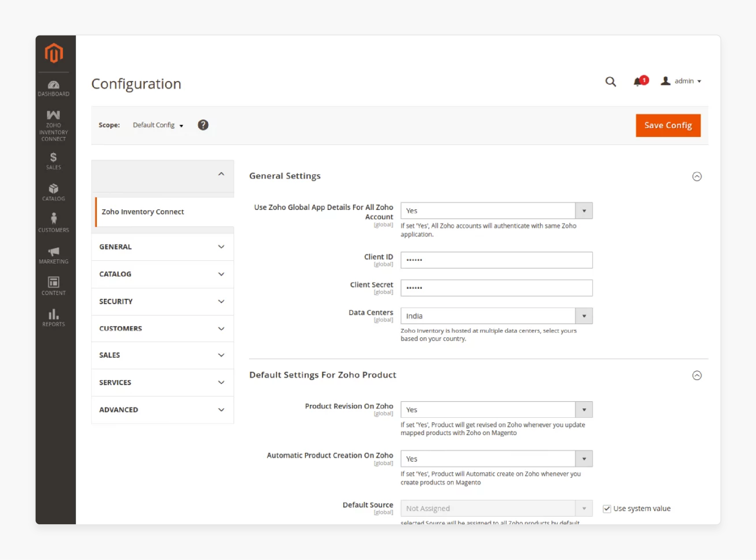Open the Data Centers dropdown
This screenshot has width=756, height=560.
pos(496,316)
